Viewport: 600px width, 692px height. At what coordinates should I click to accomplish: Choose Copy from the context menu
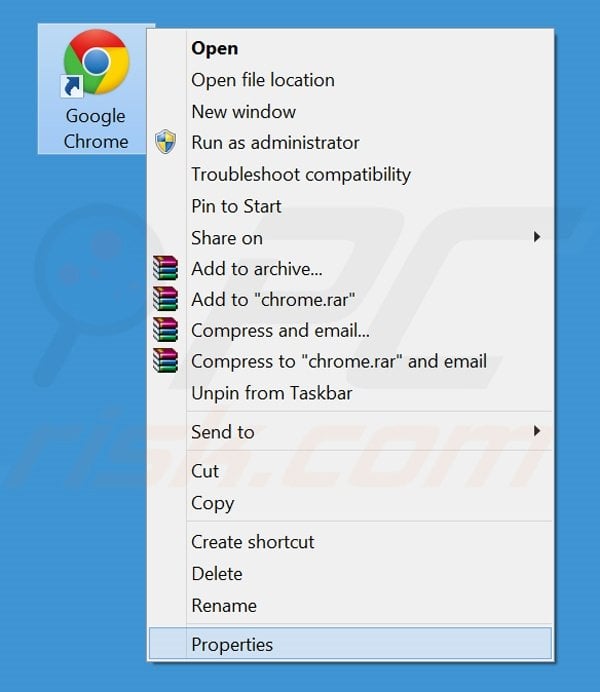click(351, 503)
